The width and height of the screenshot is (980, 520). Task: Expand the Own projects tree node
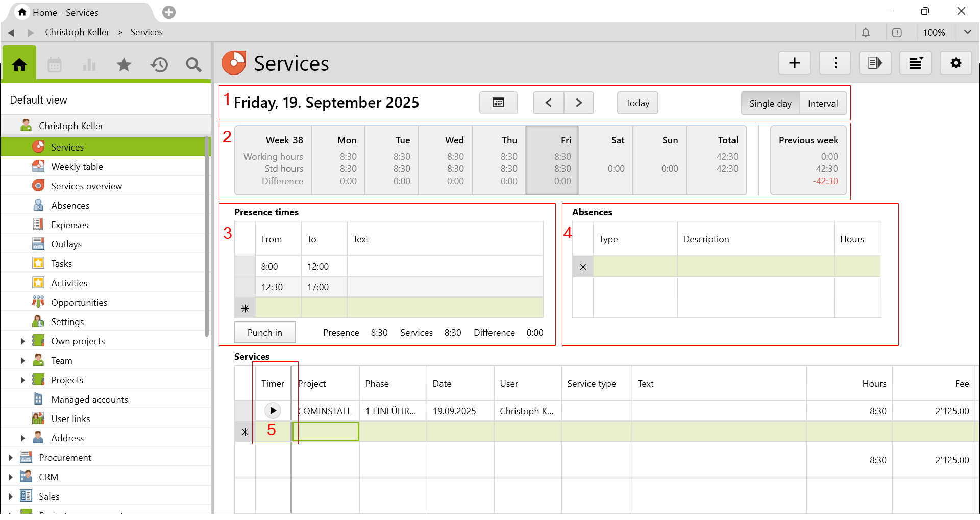(22, 341)
